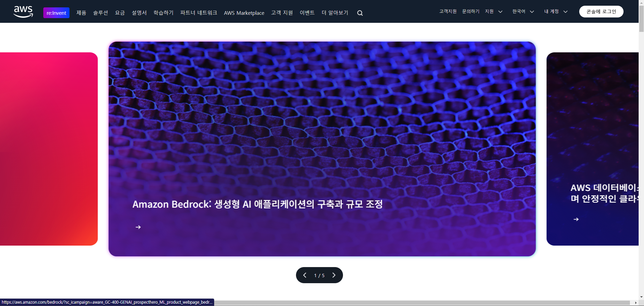Open the Amazon Bedrock headline link
This screenshot has height=306, width=644.
tap(257, 204)
